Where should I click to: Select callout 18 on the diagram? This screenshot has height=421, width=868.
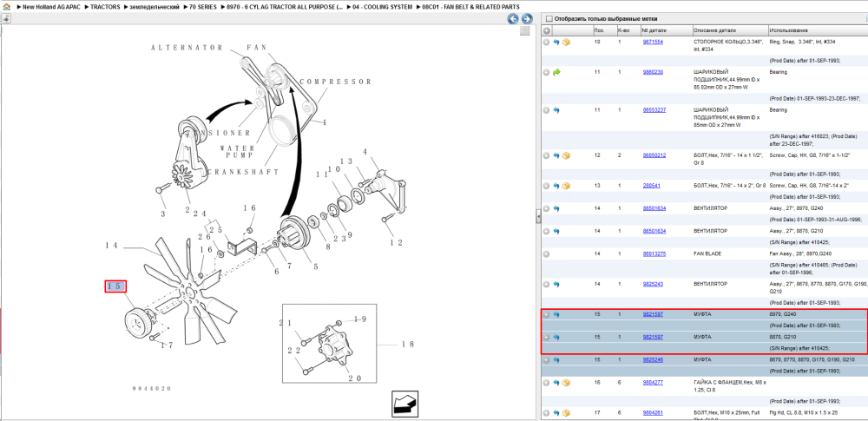pos(409,344)
